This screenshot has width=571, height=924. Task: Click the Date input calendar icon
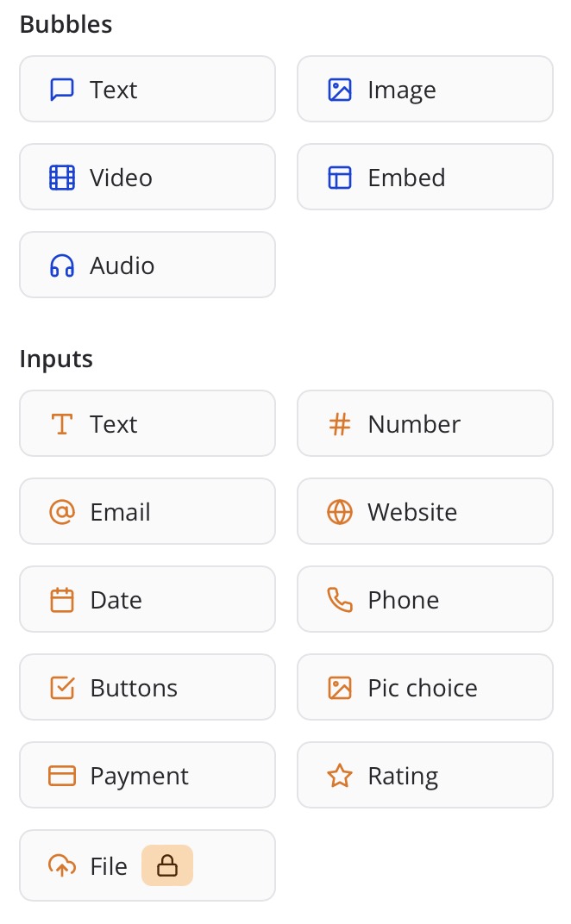point(62,600)
